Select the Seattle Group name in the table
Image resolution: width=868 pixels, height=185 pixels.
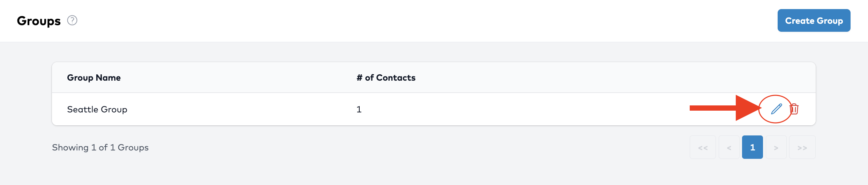point(97,109)
